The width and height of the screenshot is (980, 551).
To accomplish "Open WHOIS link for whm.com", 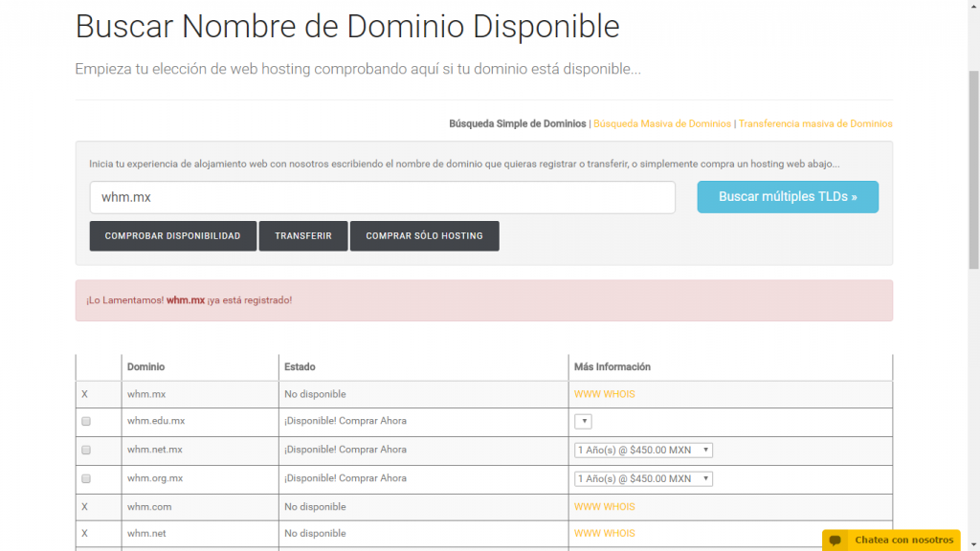I will pyautogui.click(x=619, y=507).
